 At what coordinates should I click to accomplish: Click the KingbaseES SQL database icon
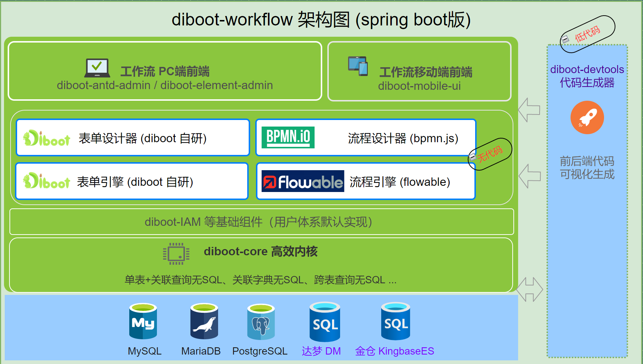(395, 321)
